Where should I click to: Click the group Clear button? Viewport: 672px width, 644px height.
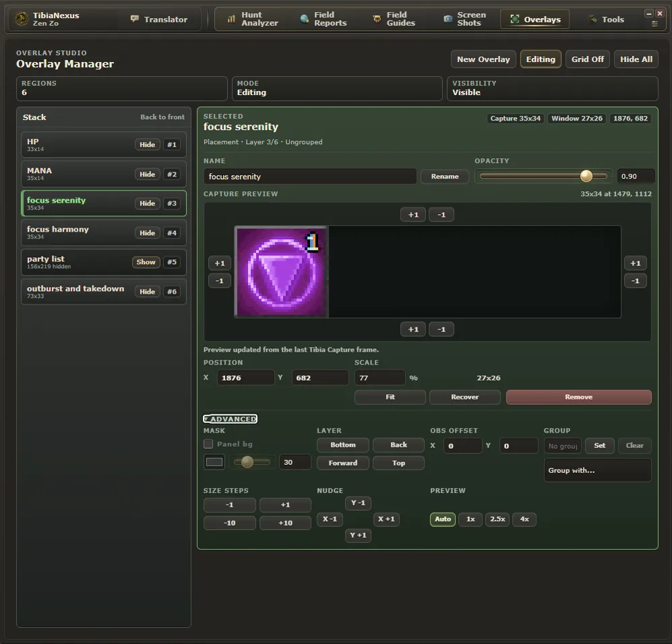click(634, 445)
